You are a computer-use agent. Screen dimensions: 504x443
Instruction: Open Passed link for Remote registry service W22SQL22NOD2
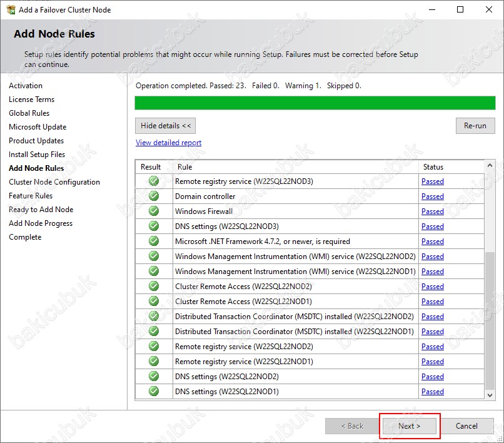click(432, 347)
